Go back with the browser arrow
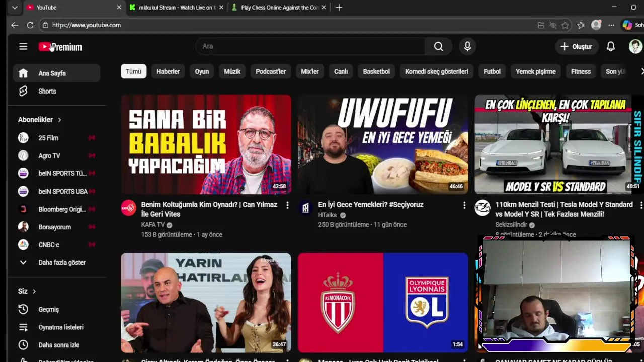 (x=15, y=25)
